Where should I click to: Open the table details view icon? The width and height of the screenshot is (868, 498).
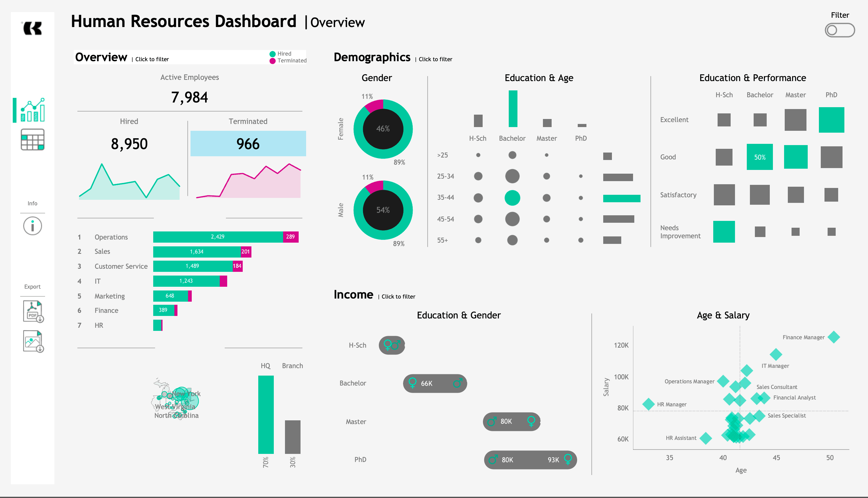point(33,139)
